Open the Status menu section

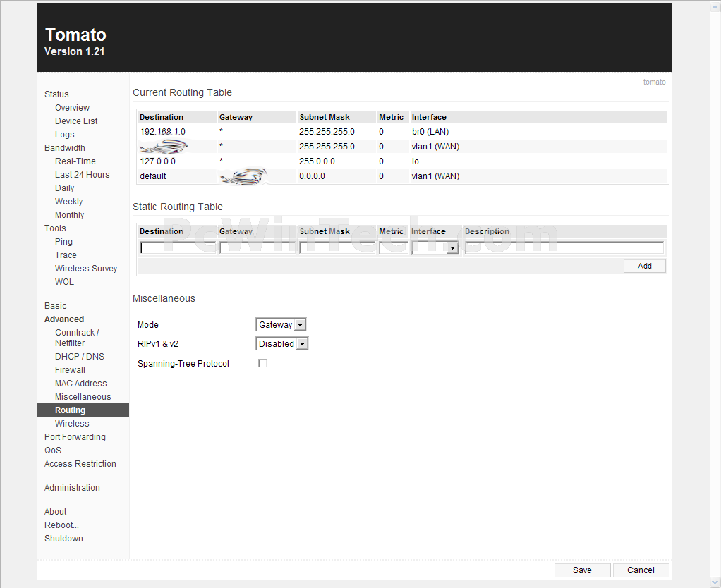point(56,94)
